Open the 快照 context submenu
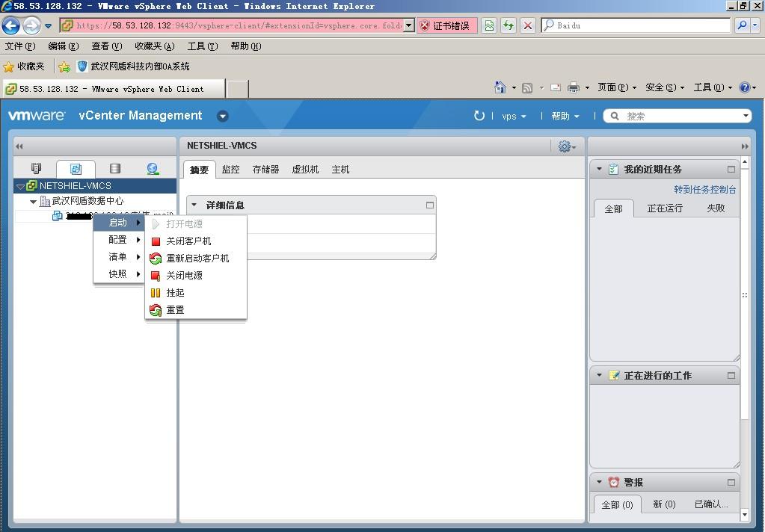Image resolution: width=765 pixels, height=532 pixels. click(x=119, y=273)
